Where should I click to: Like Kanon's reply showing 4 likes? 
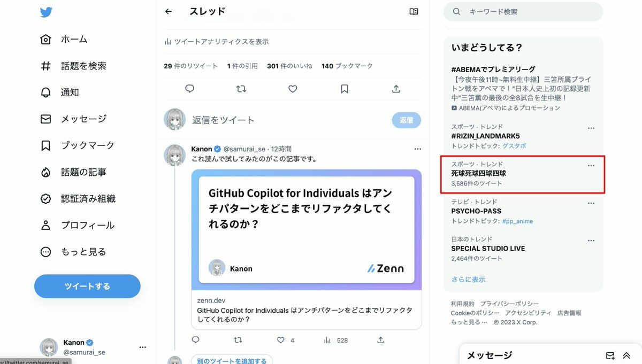281,340
